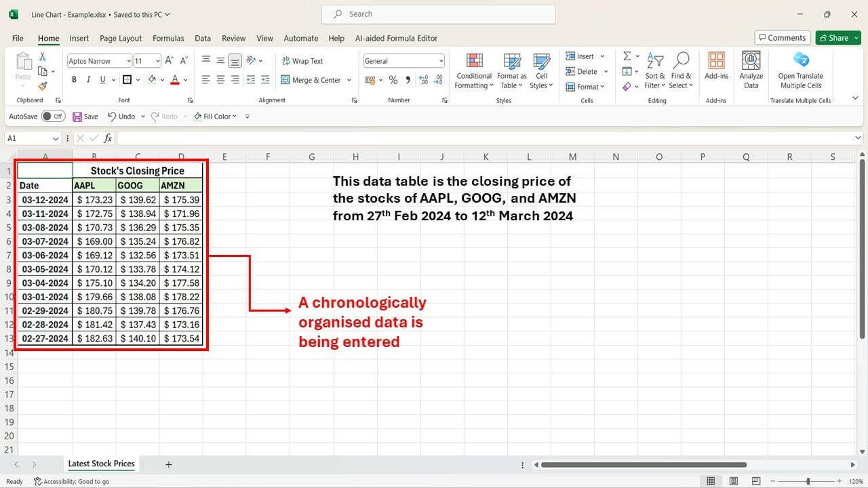Viewport: 868px width, 488px height.
Task: Open the File menu
Action: pyautogui.click(x=18, y=39)
